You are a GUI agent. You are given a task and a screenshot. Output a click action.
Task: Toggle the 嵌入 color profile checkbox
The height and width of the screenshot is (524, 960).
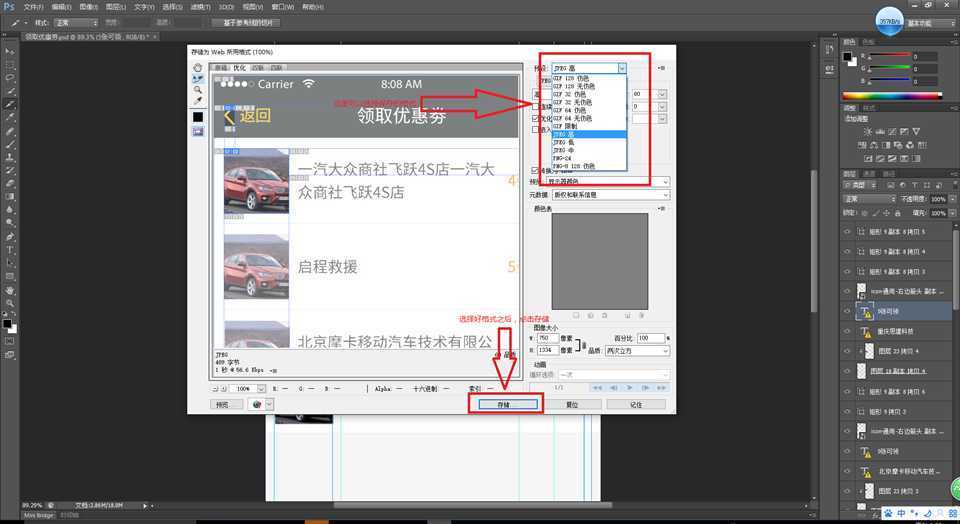536,129
